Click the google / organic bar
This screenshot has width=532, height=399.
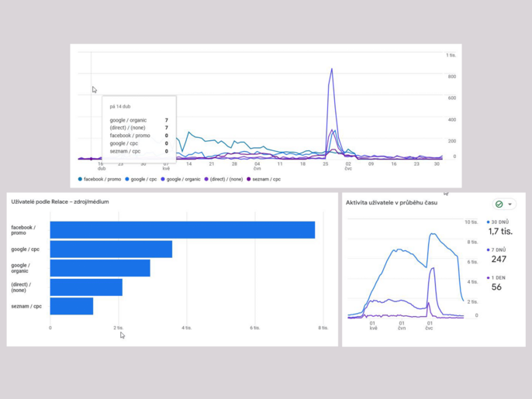click(x=100, y=268)
